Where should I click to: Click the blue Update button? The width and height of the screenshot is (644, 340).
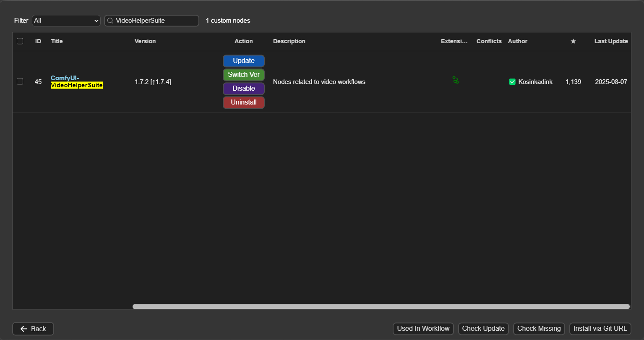click(x=243, y=61)
